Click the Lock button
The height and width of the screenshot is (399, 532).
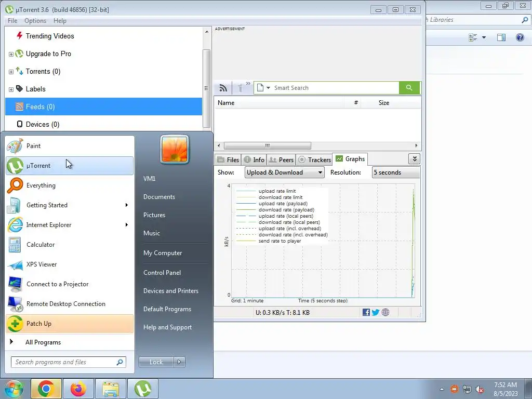[156, 362]
